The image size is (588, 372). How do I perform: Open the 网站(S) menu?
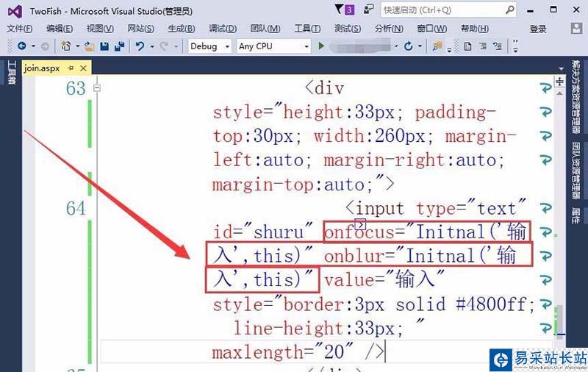[x=140, y=29]
